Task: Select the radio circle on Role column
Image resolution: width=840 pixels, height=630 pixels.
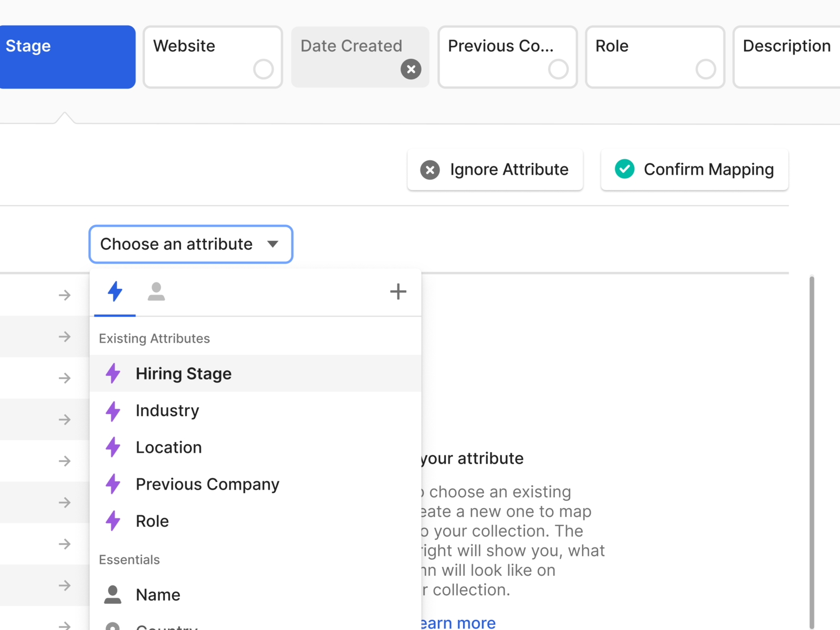Action: (705, 69)
